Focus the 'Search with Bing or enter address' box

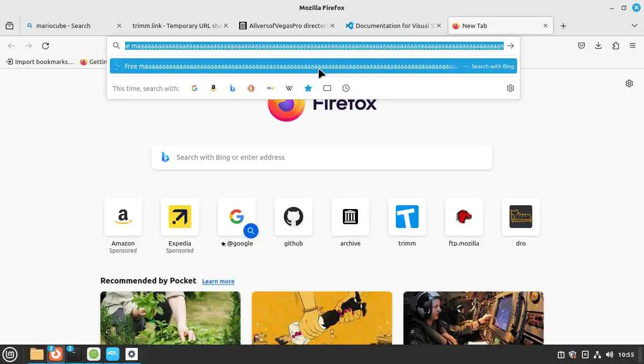pos(322,157)
